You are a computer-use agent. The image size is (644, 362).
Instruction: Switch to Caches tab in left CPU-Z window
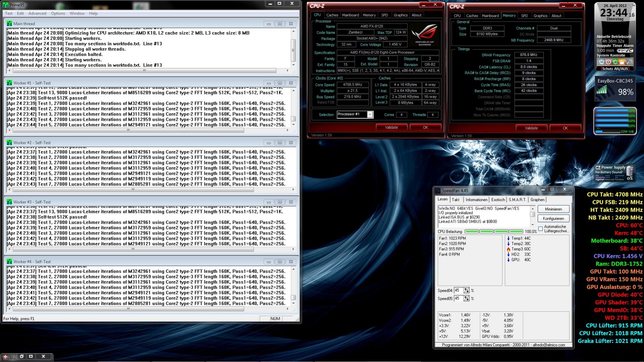pyautogui.click(x=332, y=15)
